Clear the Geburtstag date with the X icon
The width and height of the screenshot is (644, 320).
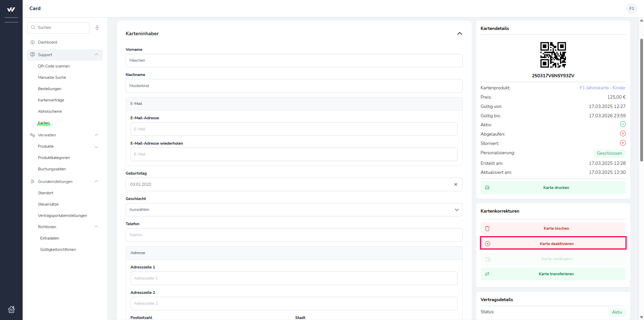[x=456, y=184]
